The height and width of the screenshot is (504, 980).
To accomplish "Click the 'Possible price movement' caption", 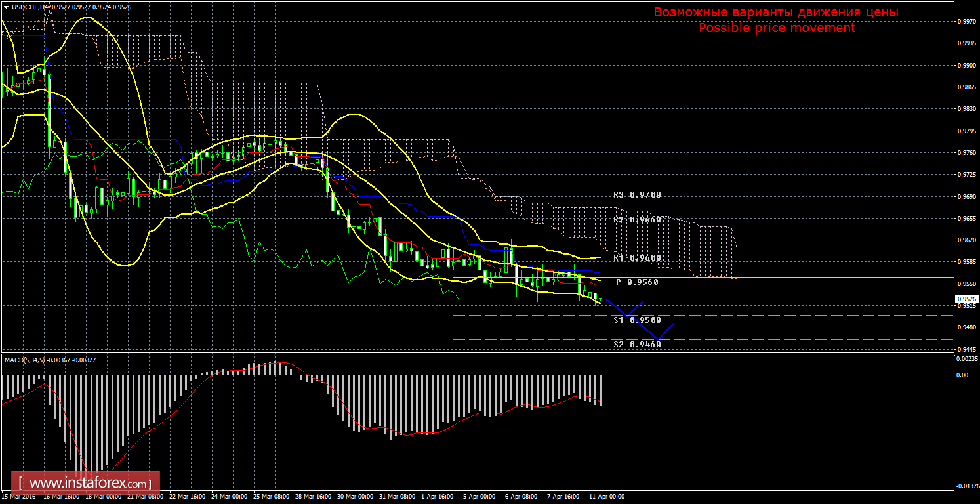I will pos(777,28).
